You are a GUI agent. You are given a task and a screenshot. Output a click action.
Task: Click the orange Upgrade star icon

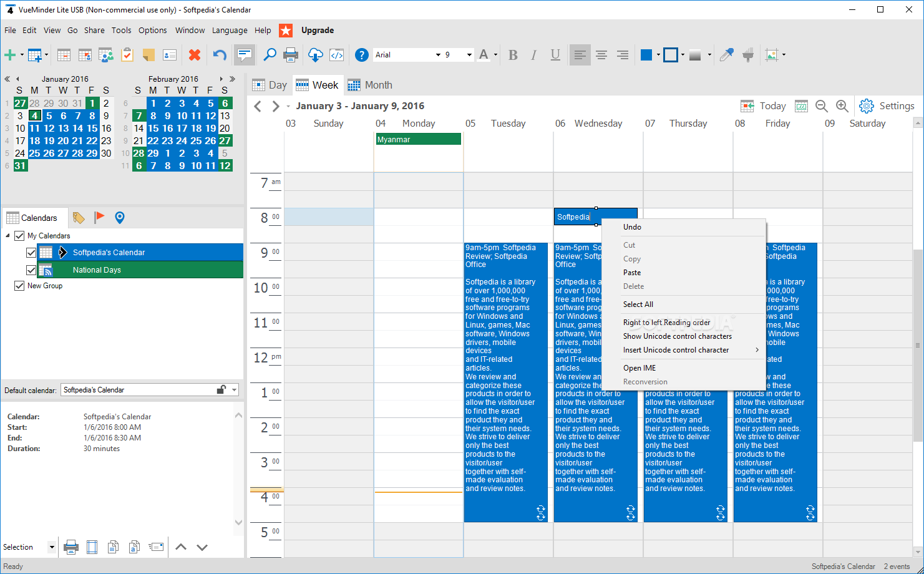pos(285,30)
